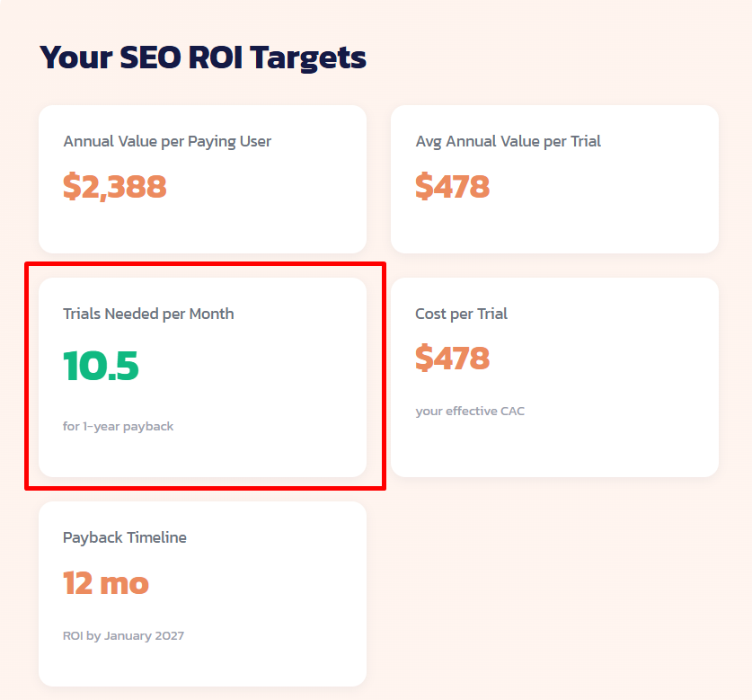Click the $478 Cost per Trial figure
The image size is (752, 700).
(453, 359)
